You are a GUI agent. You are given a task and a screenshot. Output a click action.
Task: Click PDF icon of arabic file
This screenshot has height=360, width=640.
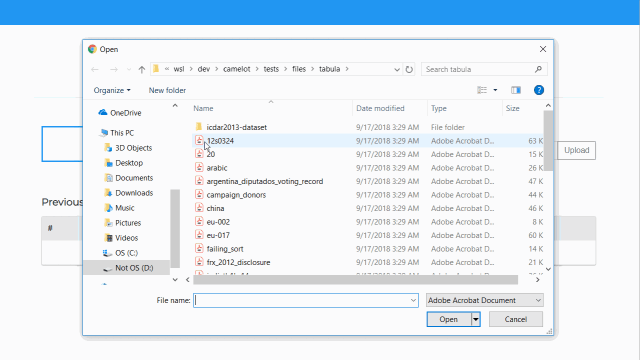(199, 167)
